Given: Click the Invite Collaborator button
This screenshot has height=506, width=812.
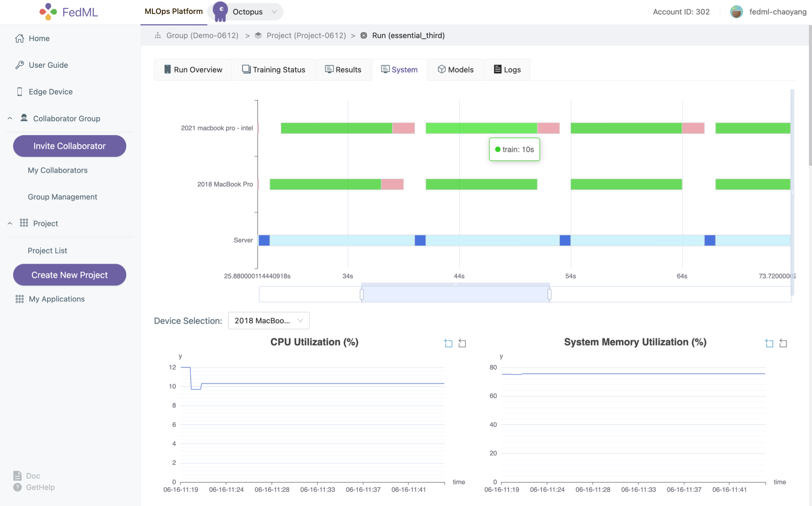Looking at the screenshot, I should (69, 146).
